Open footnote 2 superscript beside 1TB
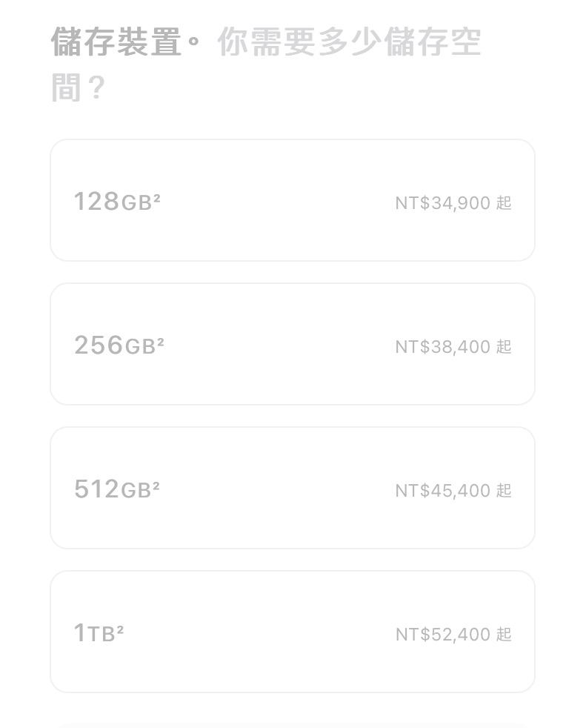This screenshot has width=566, height=728. pos(120,629)
